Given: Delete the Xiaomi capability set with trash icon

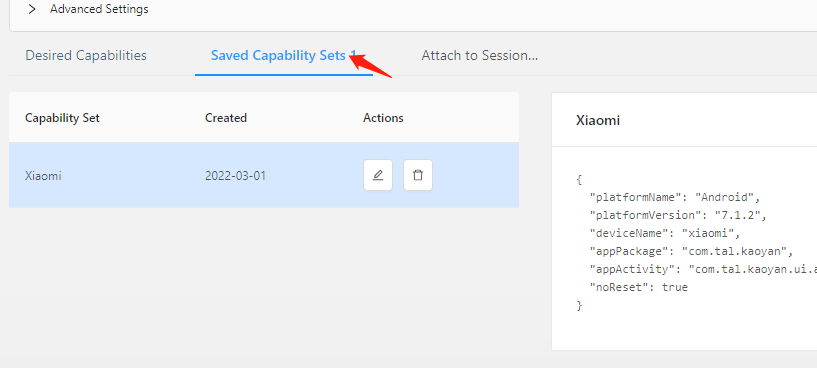Looking at the screenshot, I should (418, 175).
